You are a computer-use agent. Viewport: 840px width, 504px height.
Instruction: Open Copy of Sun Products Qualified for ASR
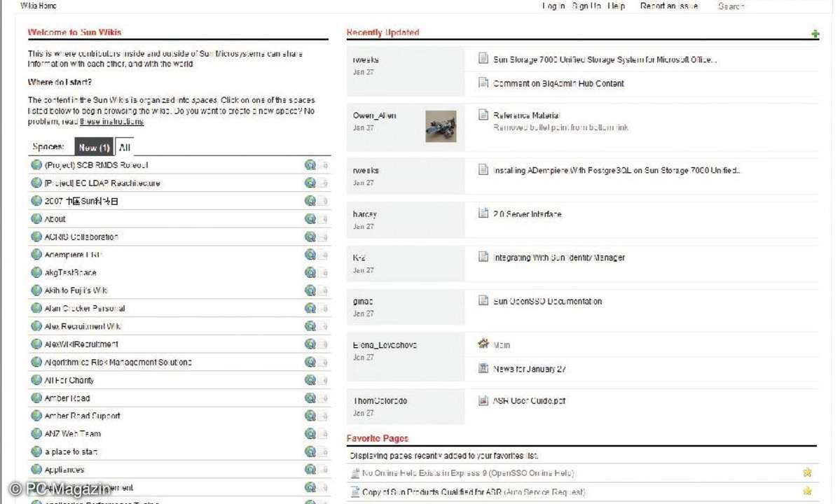[474, 491]
